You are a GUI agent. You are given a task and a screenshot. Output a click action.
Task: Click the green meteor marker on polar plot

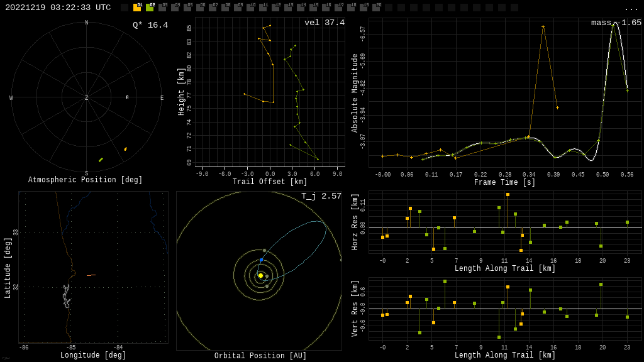[101, 160]
